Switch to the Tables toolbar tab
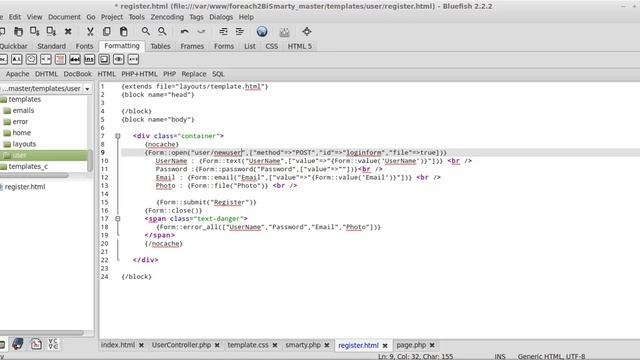 (x=160, y=46)
